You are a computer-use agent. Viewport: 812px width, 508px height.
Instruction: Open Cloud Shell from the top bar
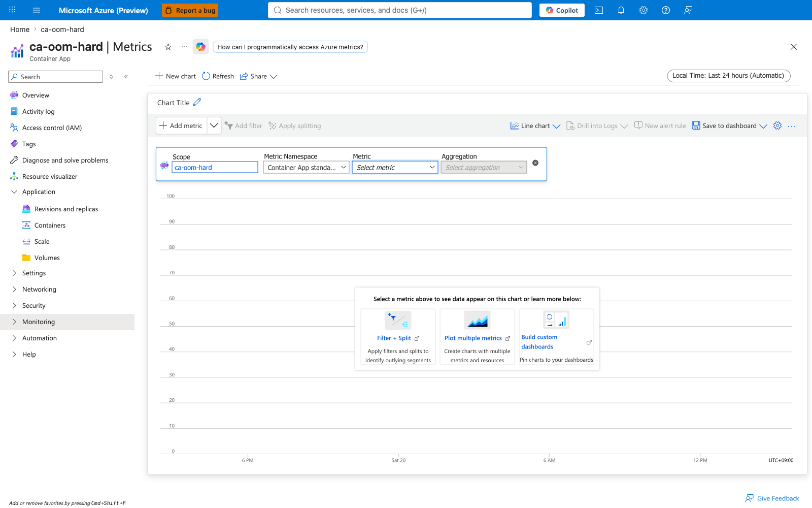tap(599, 10)
